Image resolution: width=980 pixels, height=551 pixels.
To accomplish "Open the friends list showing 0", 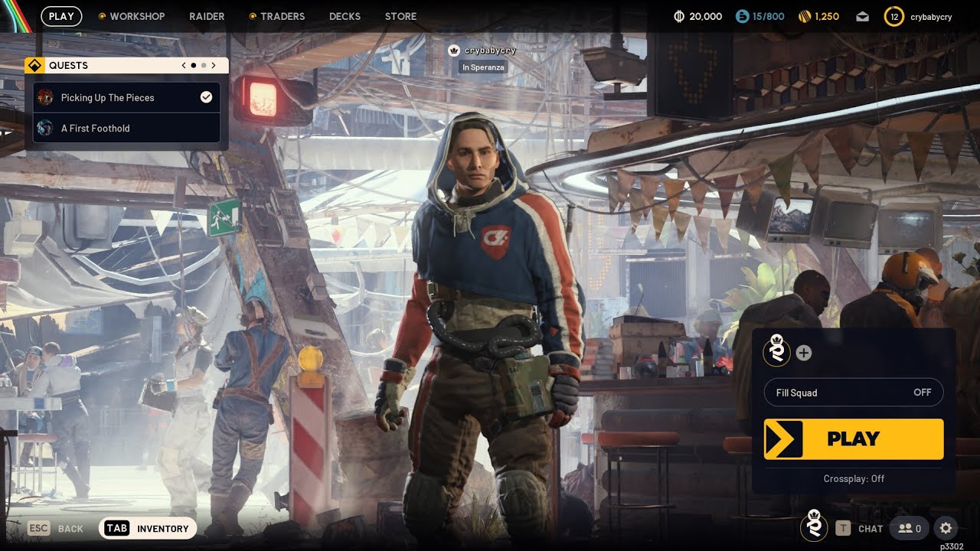I will [909, 528].
